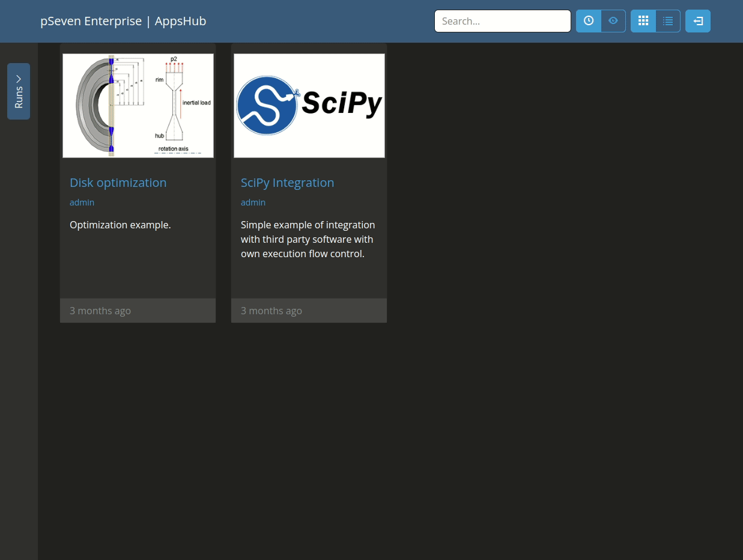The height and width of the screenshot is (560, 743).
Task: Click the sign out icon button
Action: tap(698, 21)
